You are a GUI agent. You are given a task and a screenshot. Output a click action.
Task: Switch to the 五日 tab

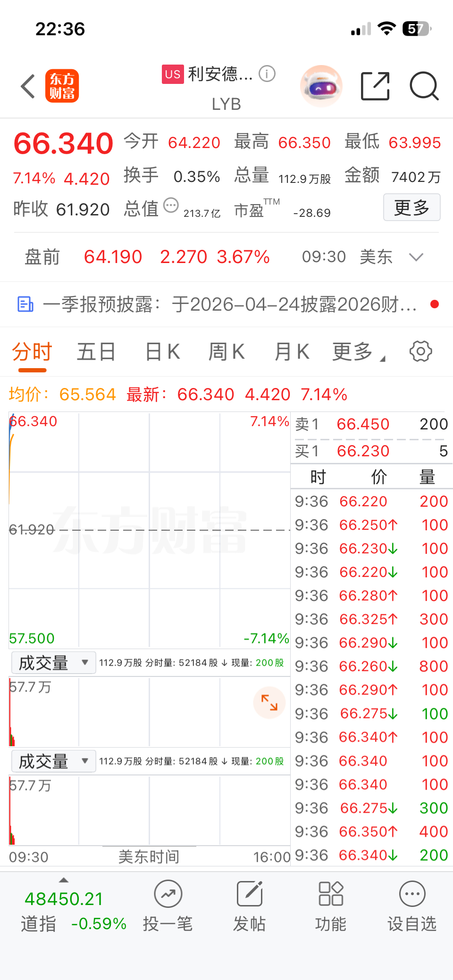(96, 352)
